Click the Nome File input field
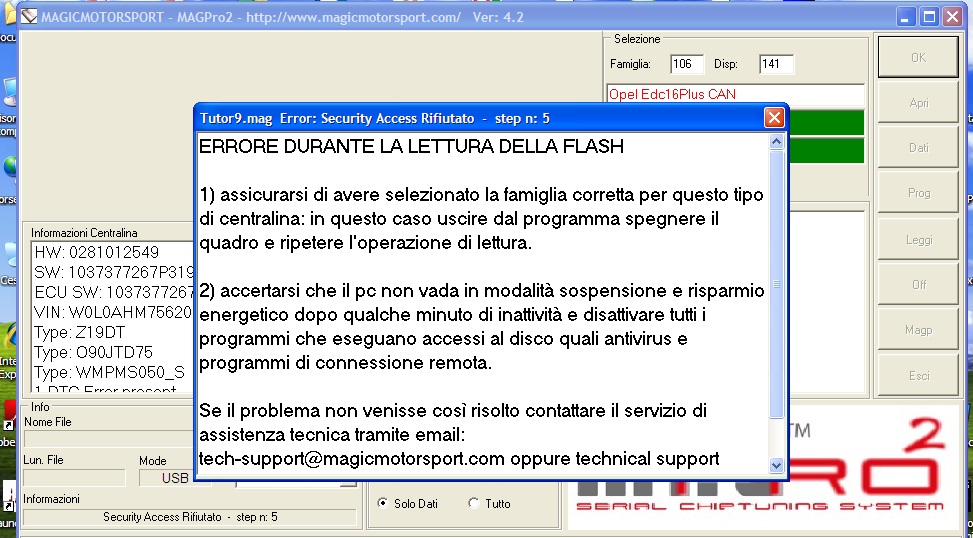The height and width of the screenshot is (538, 973). [109, 439]
